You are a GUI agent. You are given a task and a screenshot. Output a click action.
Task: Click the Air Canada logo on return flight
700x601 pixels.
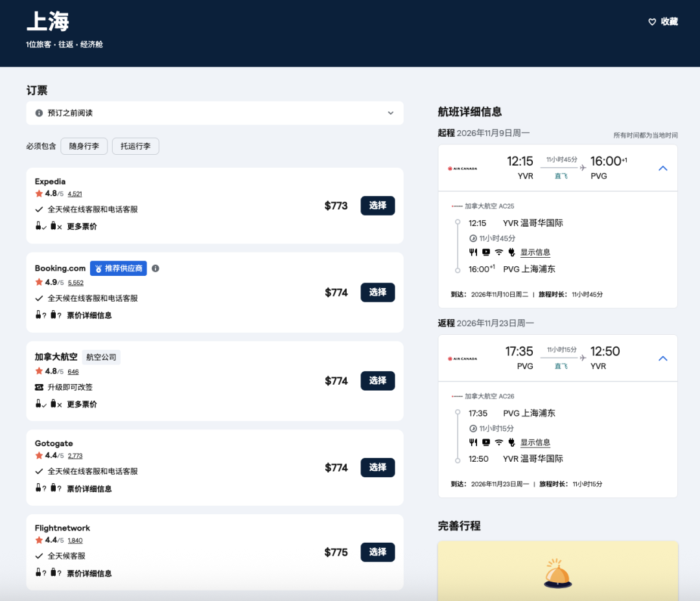pos(462,359)
